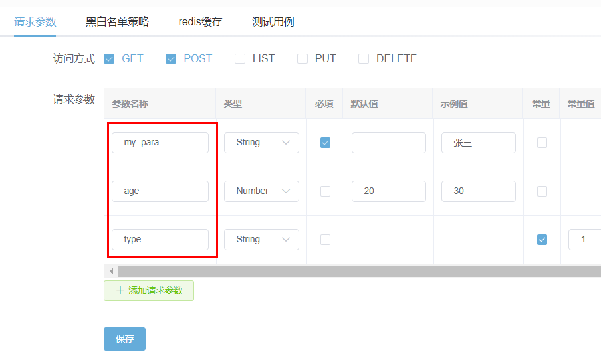Click 添加请求参数 to add a parameter

[x=149, y=290]
